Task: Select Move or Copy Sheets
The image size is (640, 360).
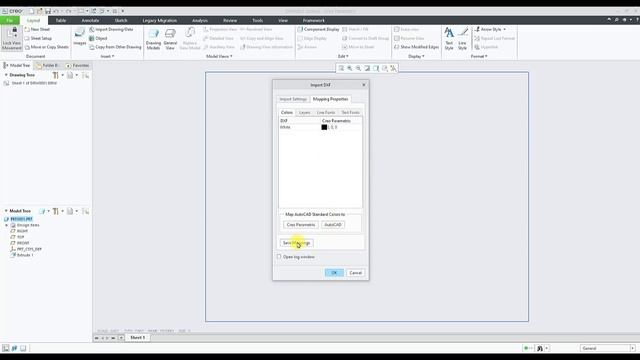Action: pyautogui.click(x=46, y=47)
